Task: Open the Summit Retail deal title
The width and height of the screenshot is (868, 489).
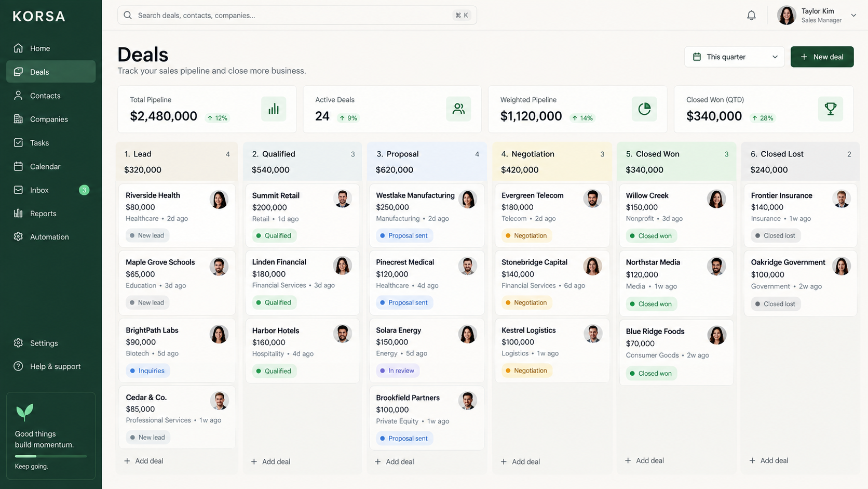Action: point(276,195)
